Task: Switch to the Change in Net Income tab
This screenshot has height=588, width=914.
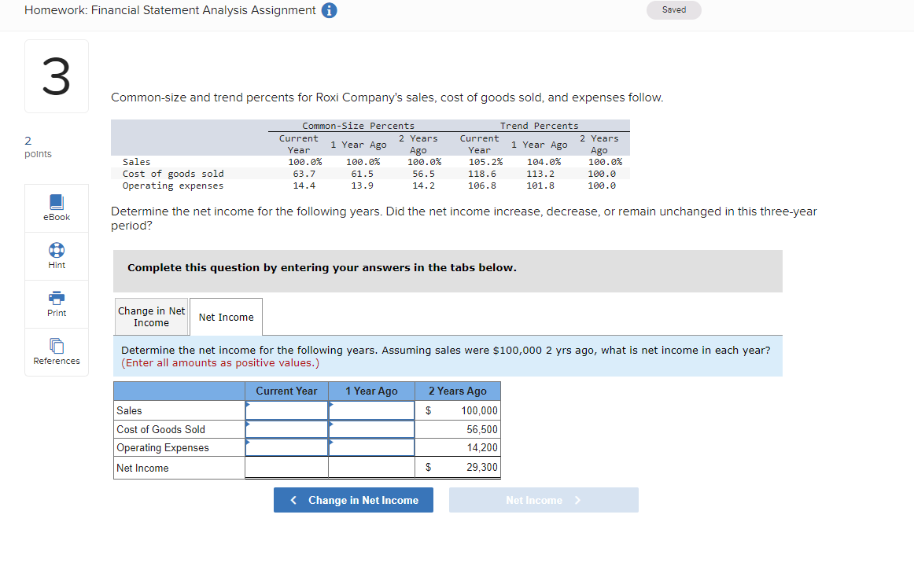Action: coord(151,316)
